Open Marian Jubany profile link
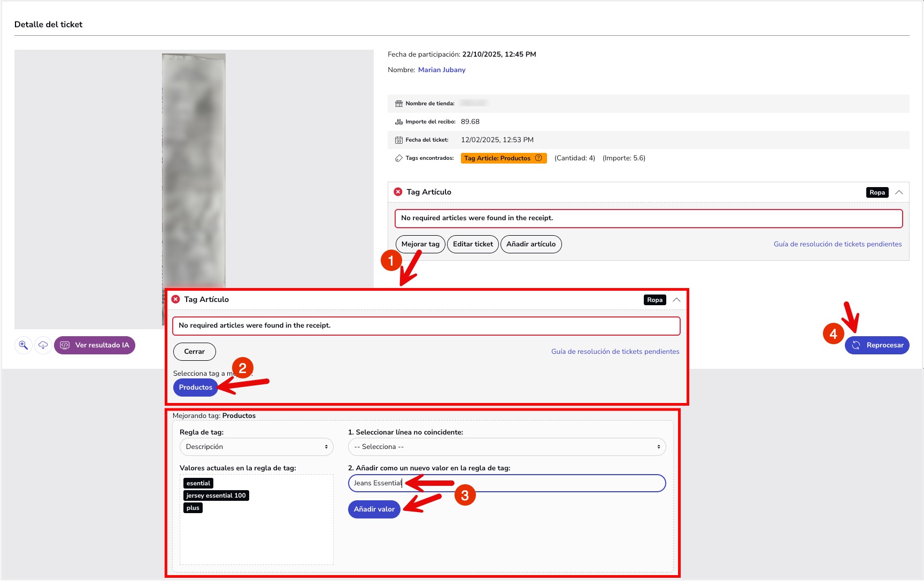 click(441, 70)
